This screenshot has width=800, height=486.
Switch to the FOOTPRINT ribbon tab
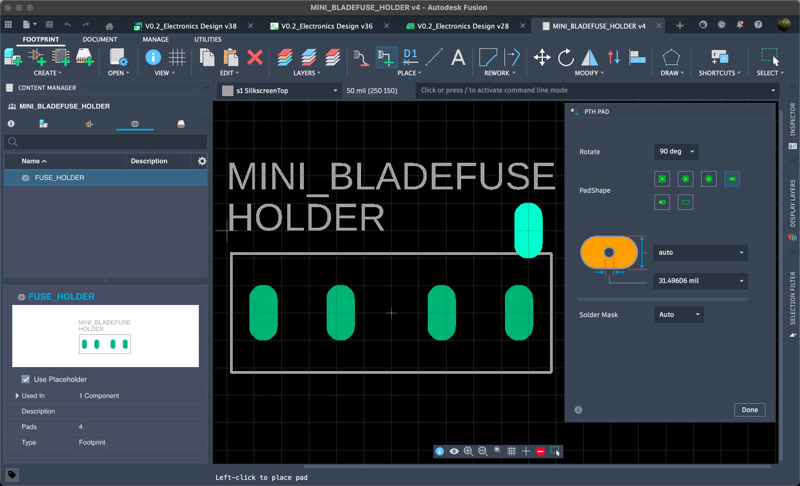tap(40, 39)
